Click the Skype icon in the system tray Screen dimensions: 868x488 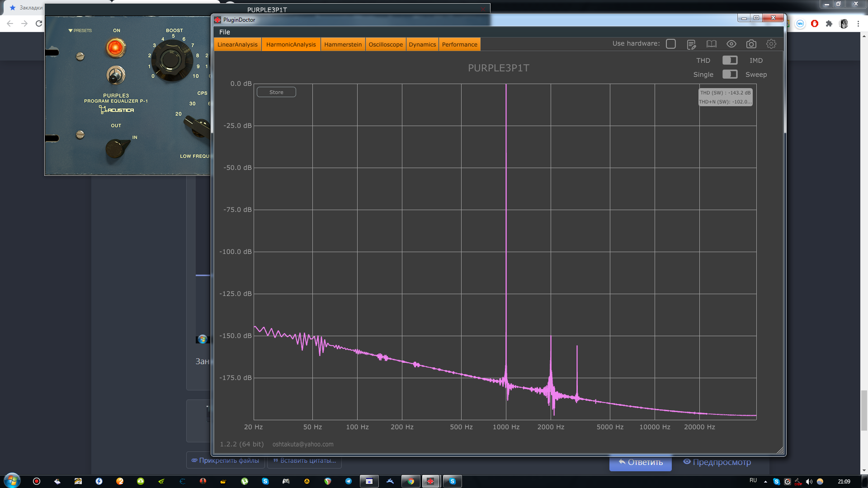pos(776,482)
